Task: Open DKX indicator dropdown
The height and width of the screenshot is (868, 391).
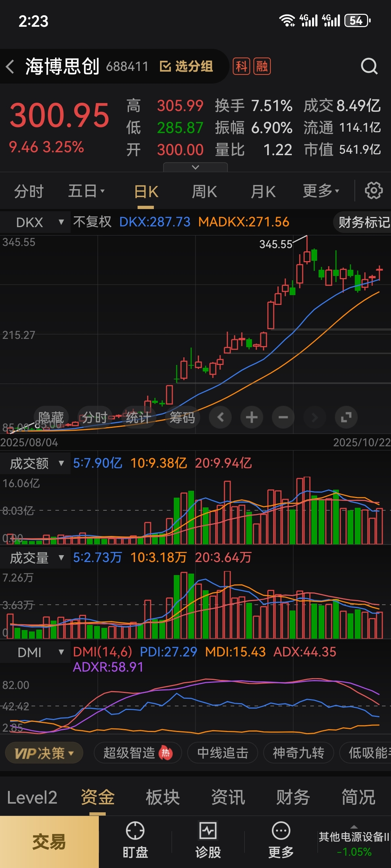Action: click(35, 222)
